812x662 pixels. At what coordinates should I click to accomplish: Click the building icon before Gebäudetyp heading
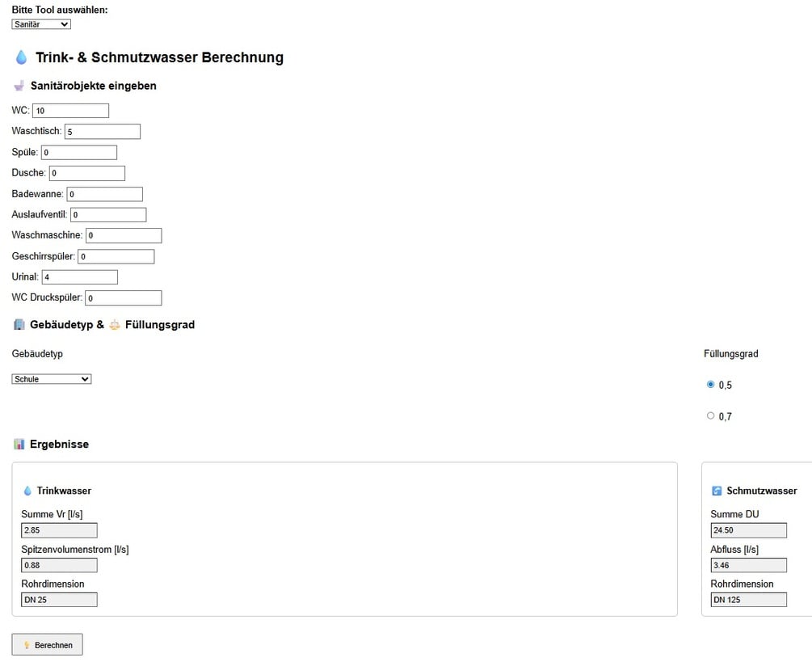pos(19,325)
